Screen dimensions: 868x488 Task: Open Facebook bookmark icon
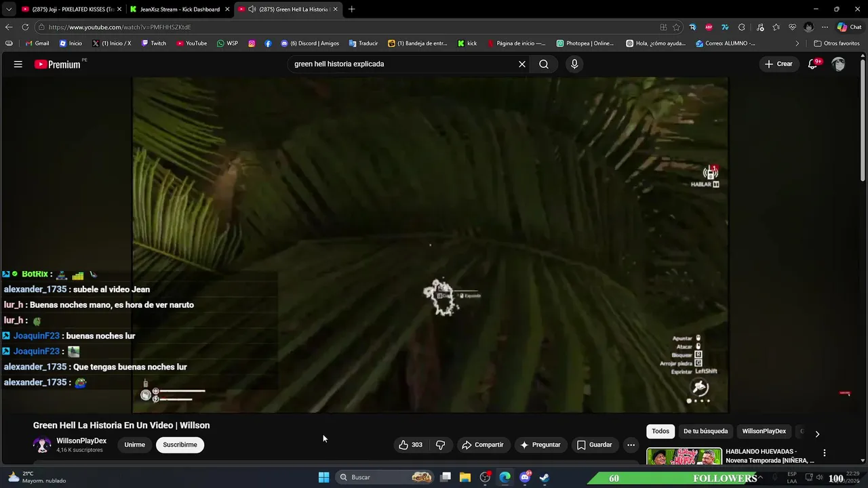(x=268, y=43)
